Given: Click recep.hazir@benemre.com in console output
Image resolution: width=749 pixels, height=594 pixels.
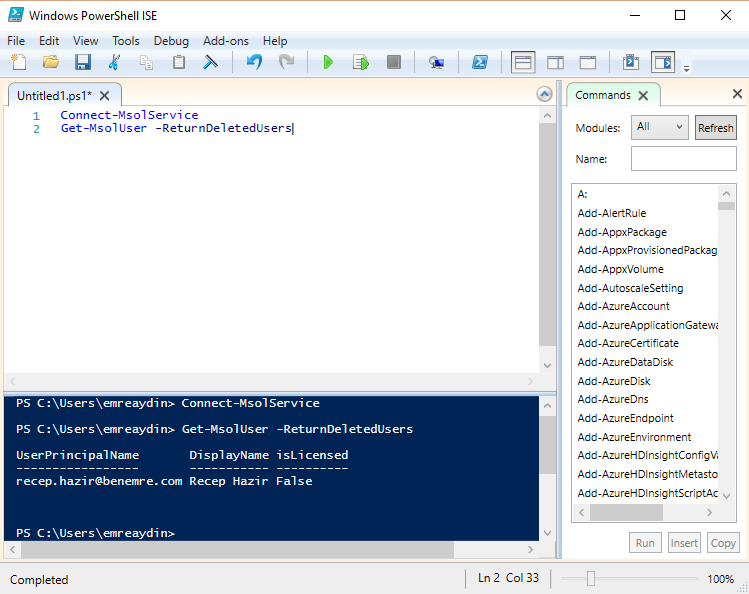Looking at the screenshot, I should tap(99, 481).
